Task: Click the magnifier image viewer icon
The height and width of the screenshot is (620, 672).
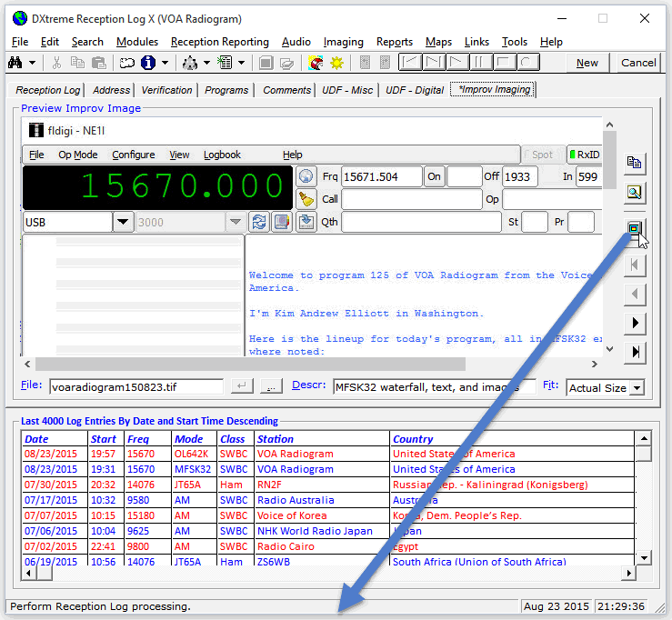Action: (635, 193)
